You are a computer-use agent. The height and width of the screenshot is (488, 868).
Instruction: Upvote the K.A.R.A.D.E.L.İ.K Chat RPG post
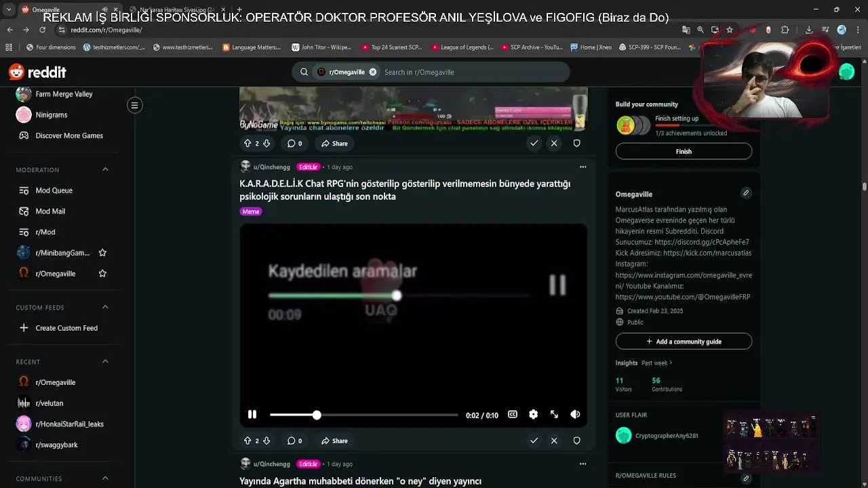[248, 441]
